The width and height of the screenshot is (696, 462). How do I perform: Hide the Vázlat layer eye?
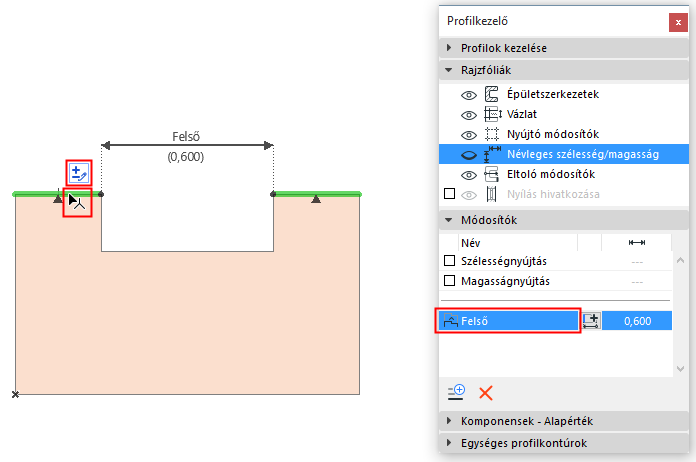(x=469, y=115)
